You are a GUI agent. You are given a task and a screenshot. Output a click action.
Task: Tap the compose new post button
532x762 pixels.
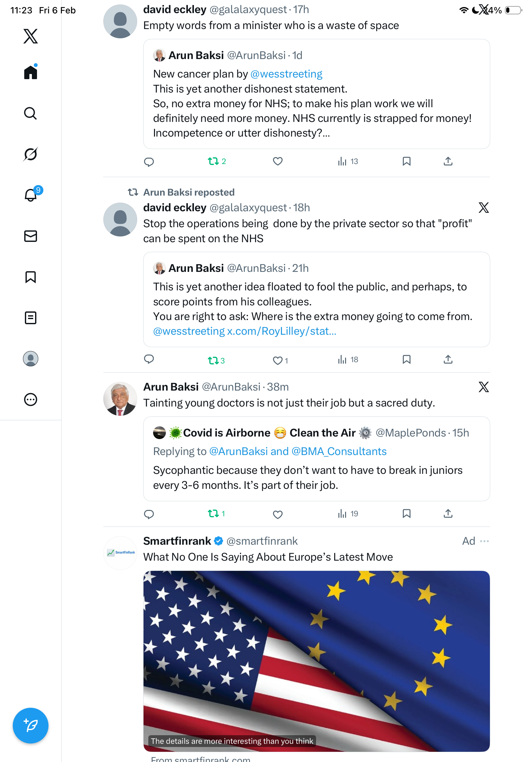point(31,725)
